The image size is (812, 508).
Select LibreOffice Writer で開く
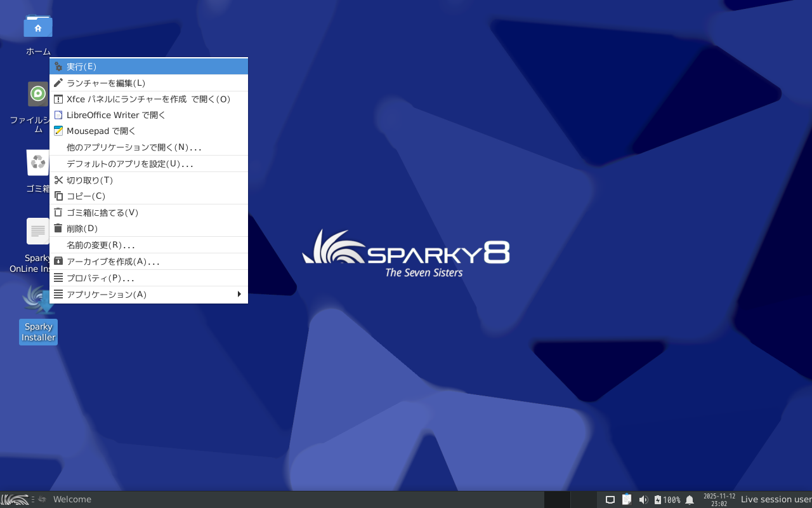click(148, 115)
